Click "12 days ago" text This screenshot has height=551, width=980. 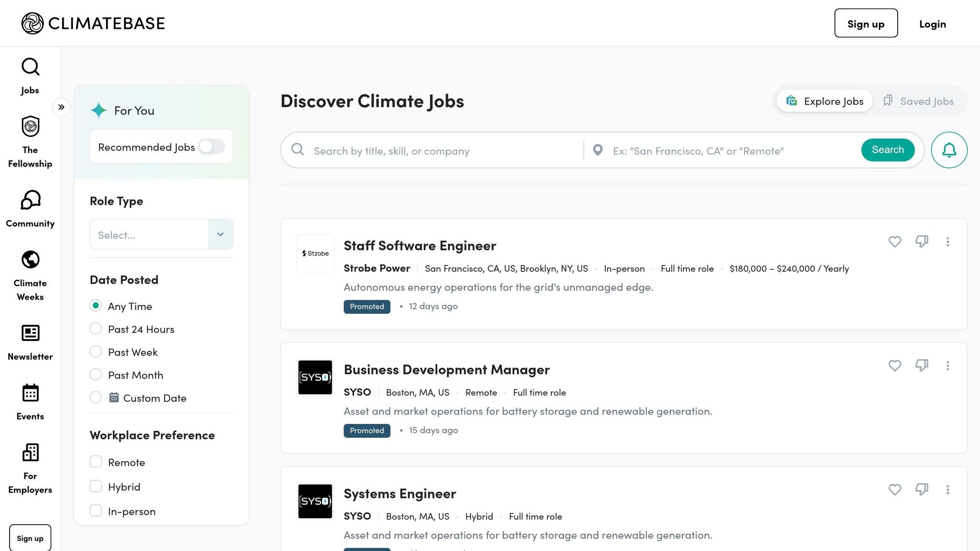pyautogui.click(x=433, y=306)
